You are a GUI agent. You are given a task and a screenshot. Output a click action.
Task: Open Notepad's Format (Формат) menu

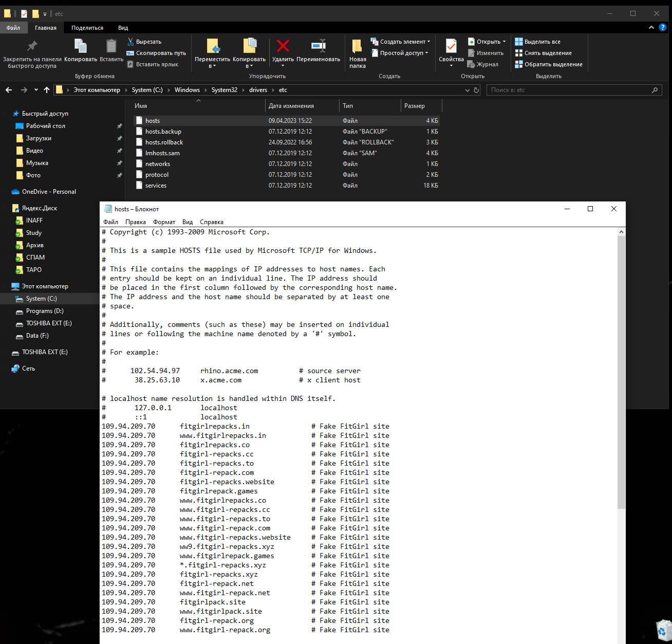[x=164, y=222]
